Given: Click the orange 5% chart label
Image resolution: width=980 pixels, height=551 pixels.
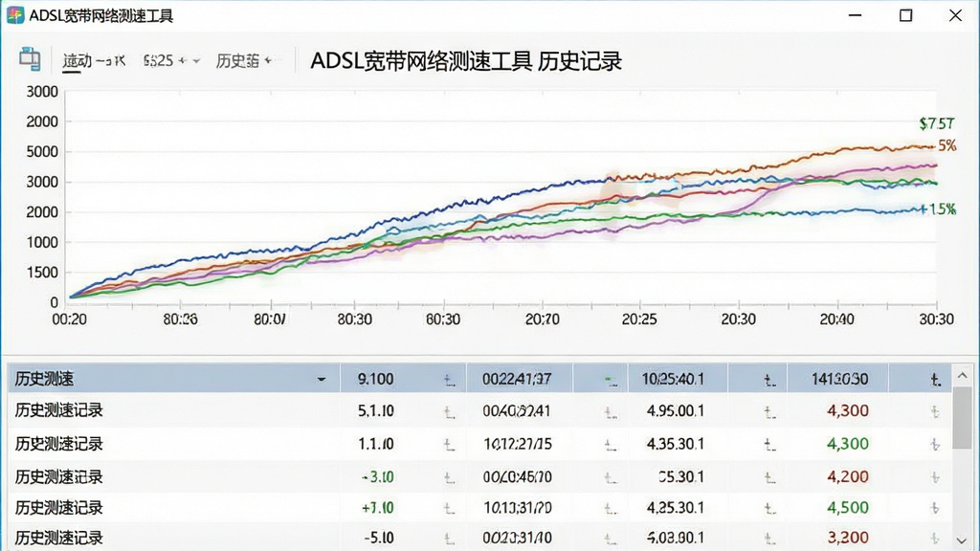Looking at the screenshot, I should point(947,145).
